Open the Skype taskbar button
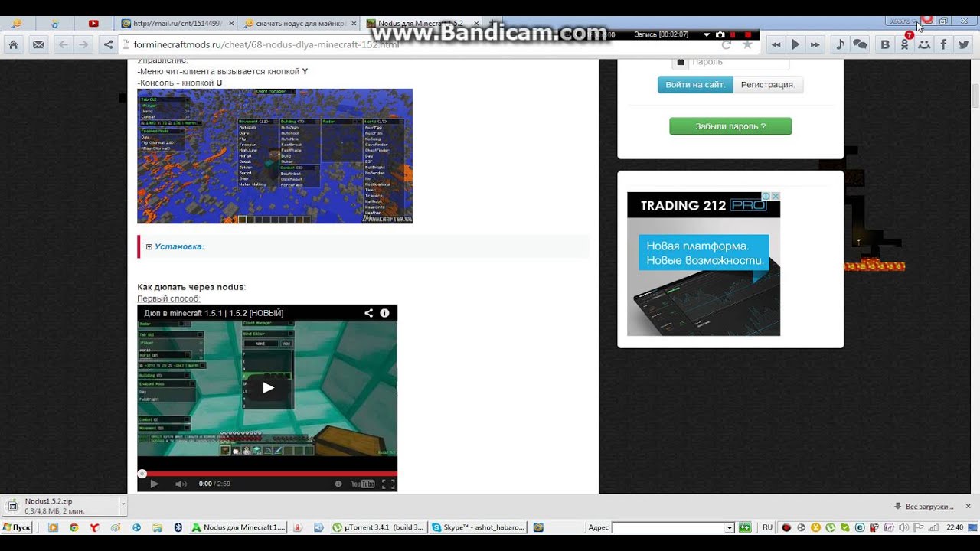Viewport: 980px width, 551px height. click(x=479, y=527)
